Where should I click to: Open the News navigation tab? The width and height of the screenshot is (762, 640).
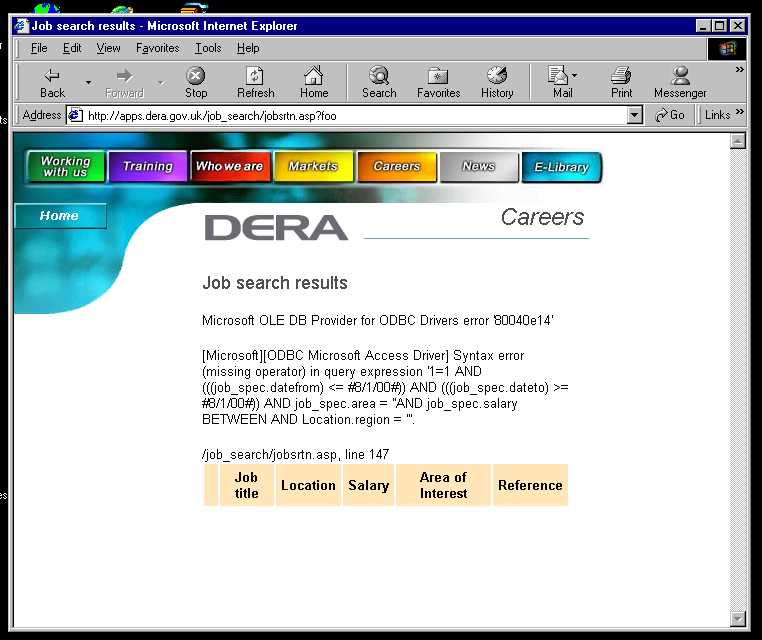coord(479,167)
